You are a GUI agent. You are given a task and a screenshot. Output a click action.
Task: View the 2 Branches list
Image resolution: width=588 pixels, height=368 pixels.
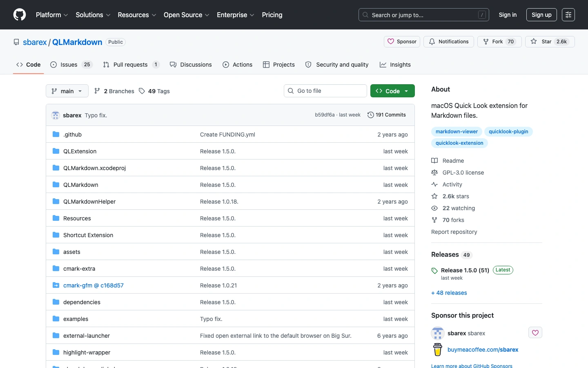(x=114, y=91)
